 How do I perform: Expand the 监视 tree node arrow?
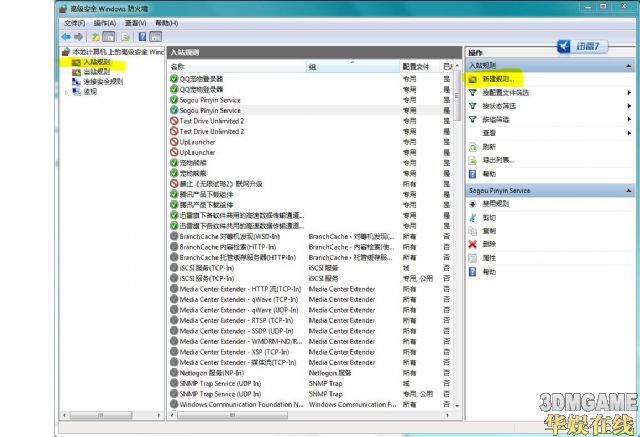67,92
